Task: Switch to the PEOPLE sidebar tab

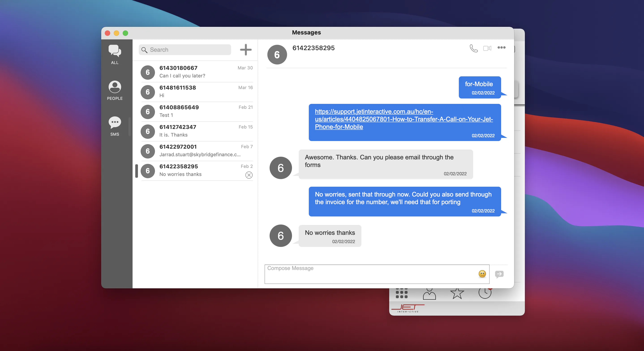Action: 115,90
